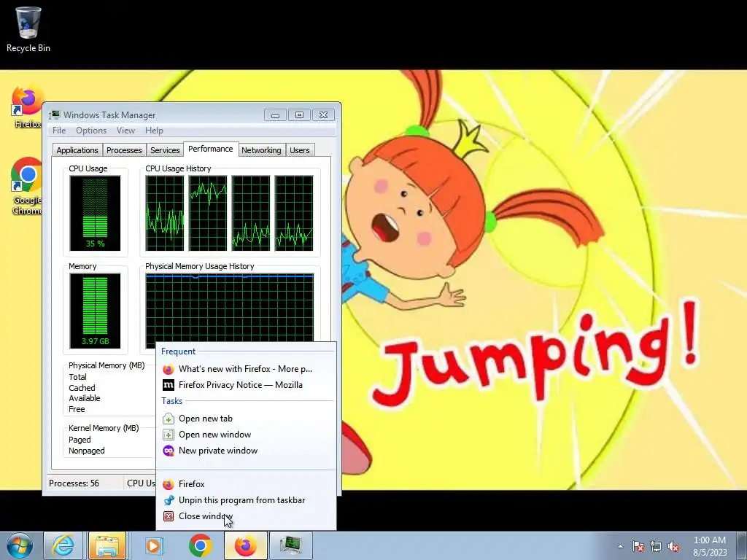The width and height of the screenshot is (747, 560).
Task: Maximize the Windows Task Manager window
Action: pos(299,114)
